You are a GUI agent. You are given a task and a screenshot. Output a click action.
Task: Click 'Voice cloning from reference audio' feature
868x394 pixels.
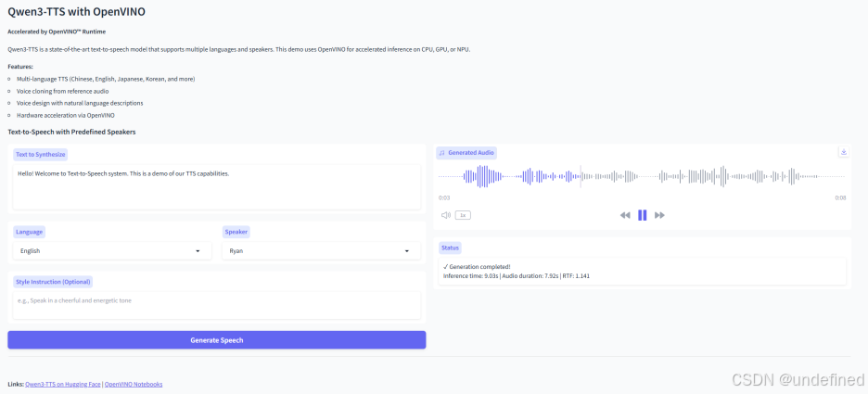tap(62, 91)
